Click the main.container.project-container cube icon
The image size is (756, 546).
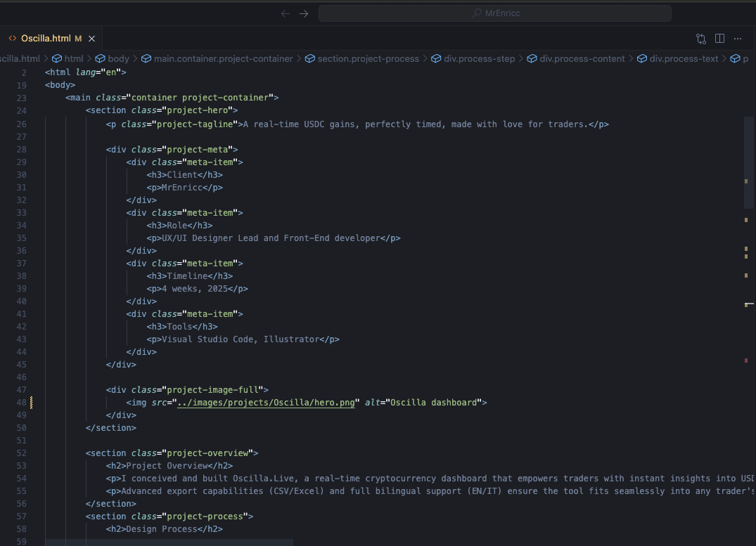(x=146, y=59)
